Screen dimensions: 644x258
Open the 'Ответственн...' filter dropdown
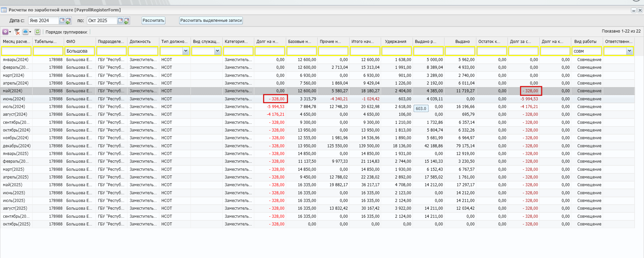(x=629, y=51)
